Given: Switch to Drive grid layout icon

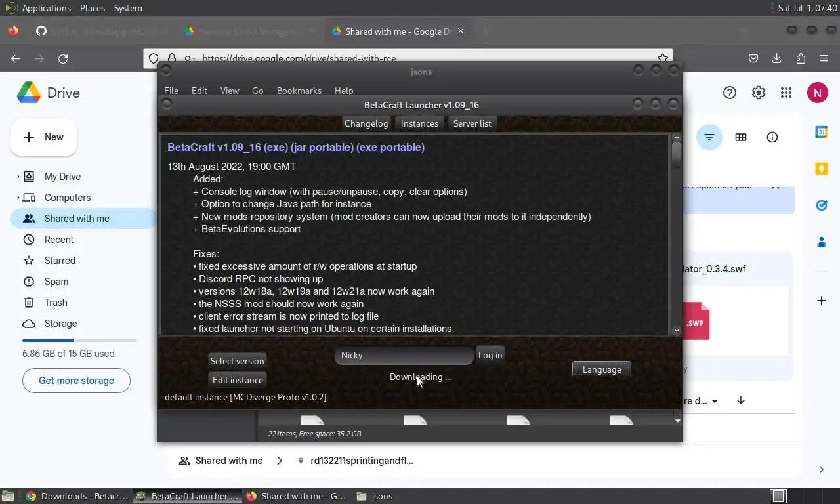Looking at the screenshot, I should [741, 137].
